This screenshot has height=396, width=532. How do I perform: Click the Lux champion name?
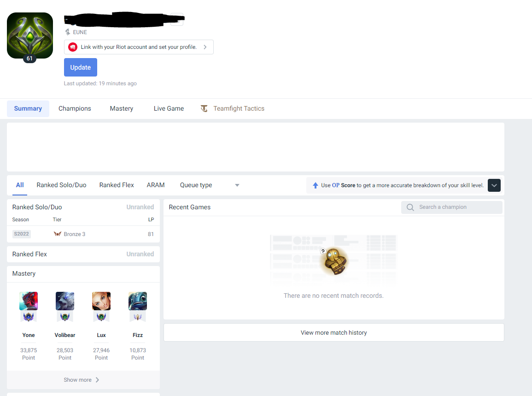[101, 335]
